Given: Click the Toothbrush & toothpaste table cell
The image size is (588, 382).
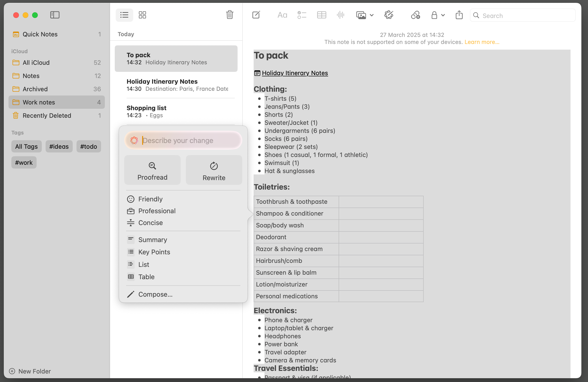Looking at the screenshot, I should (296, 202).
